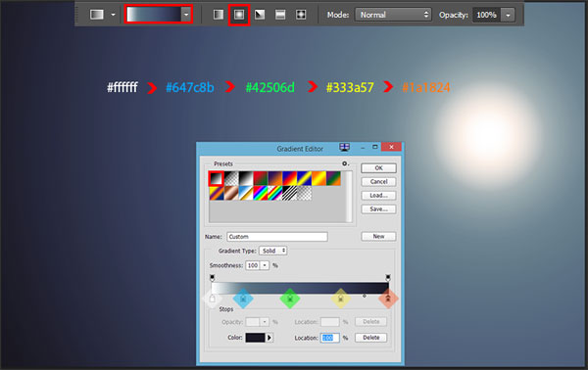Open the Presets gear menu

345,163
